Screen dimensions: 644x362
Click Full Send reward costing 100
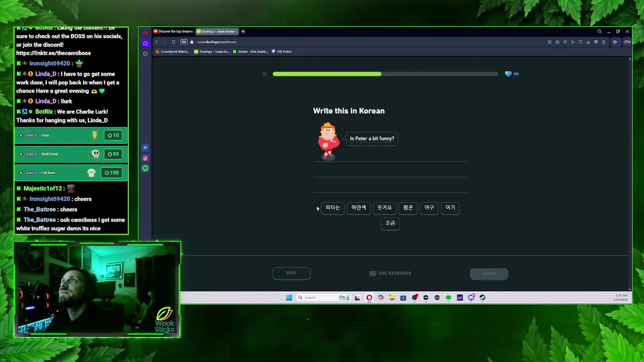(x=71, y=172)
